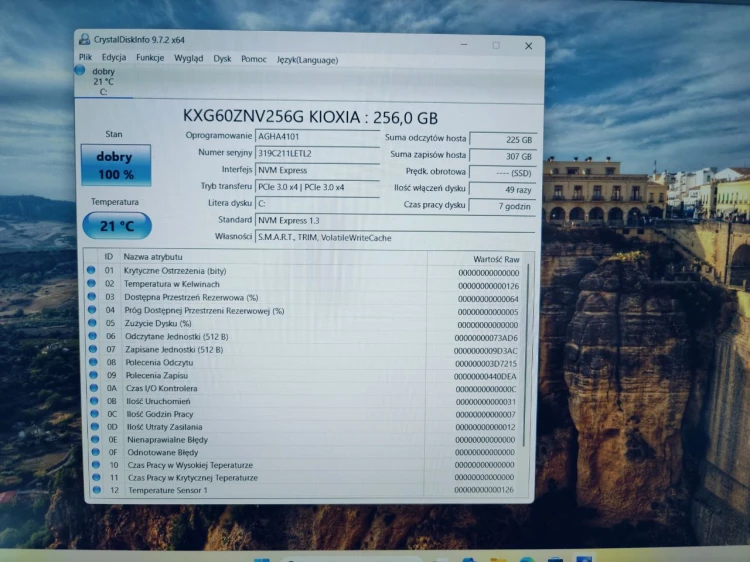Screen dimensions: 750x562
Task: Select the Nienaprawialne Błędy attribute name
Action: click(167, 440)
